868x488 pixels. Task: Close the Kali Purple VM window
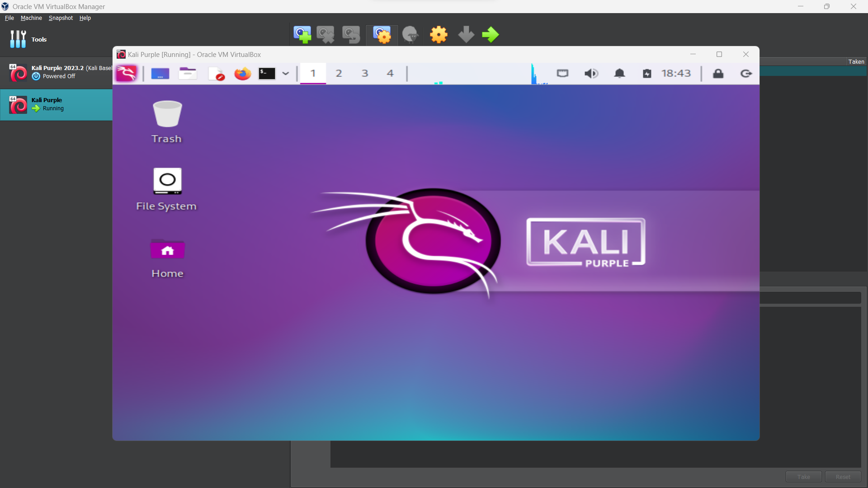[746, 54]
